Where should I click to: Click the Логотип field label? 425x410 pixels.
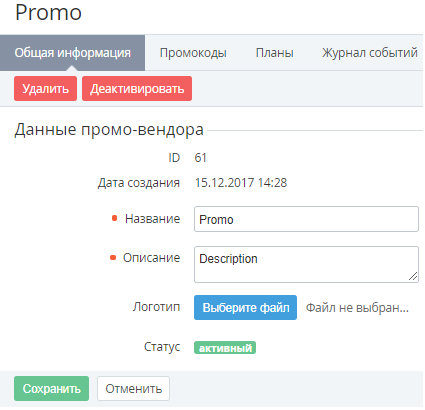coord(156,307)
